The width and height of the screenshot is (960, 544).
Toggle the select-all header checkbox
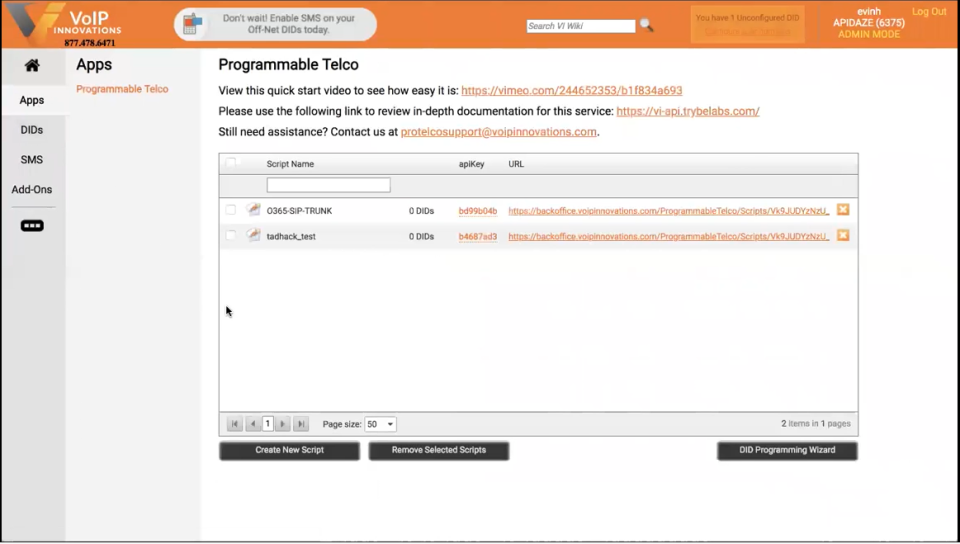tap(230, 163)
